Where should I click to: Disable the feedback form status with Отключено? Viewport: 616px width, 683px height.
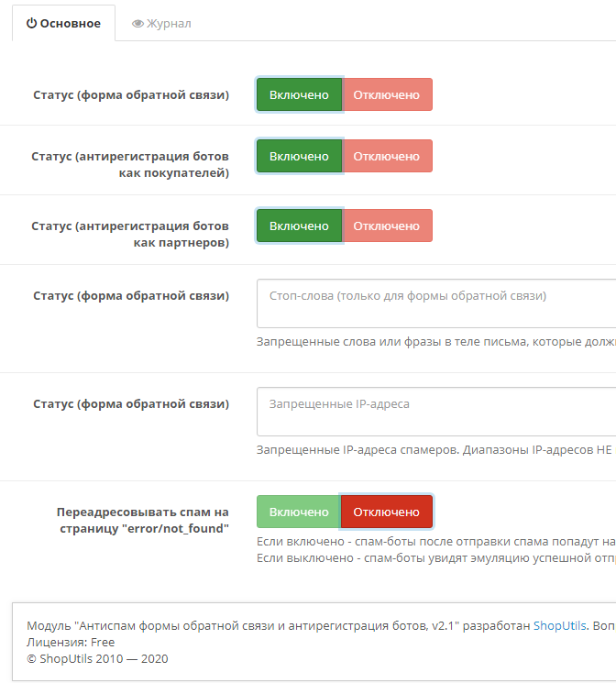pyautogui.click(x=386, y=94)
